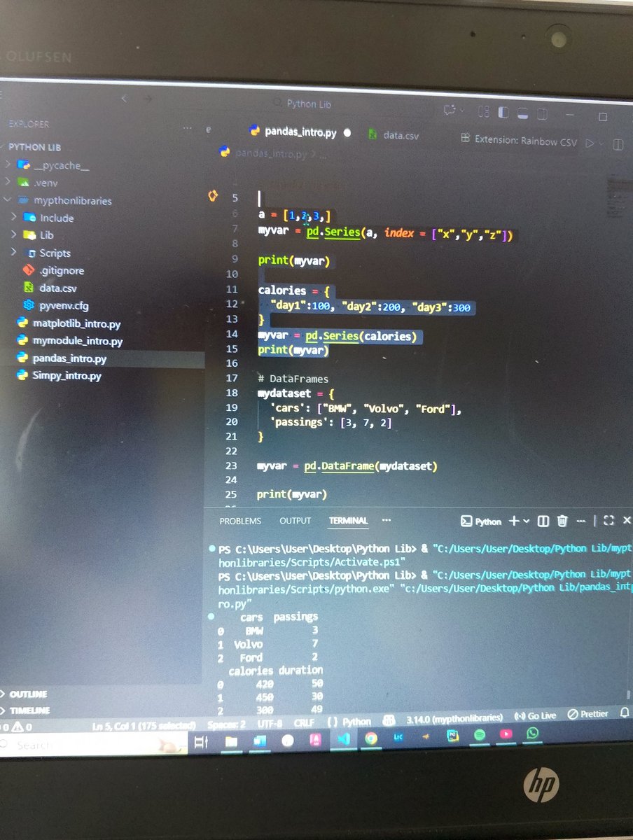Click the notifications bell in status bar
Screen dimensions: 633x840
626,713
